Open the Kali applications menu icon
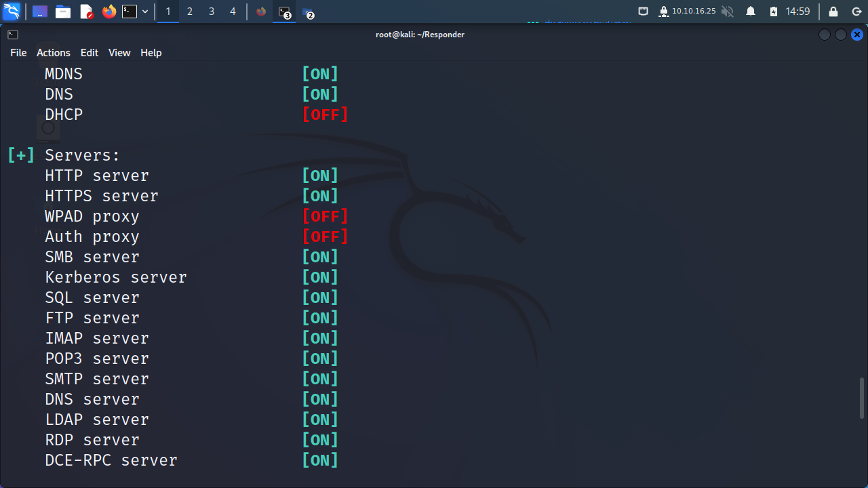The height and width of the screenshot is (488, 868). pyautogui.click(x=12, y=11)
